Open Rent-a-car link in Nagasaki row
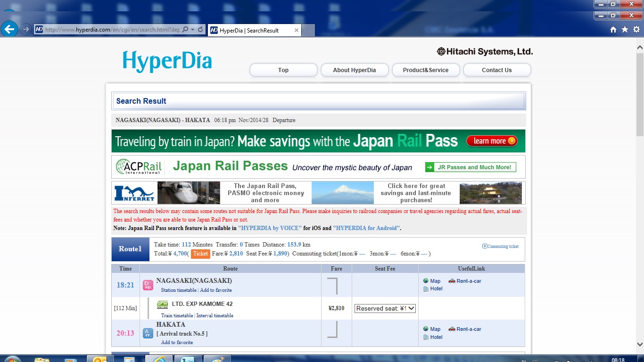This screenshot has height=362, width=644. click(x=469, y=281)
